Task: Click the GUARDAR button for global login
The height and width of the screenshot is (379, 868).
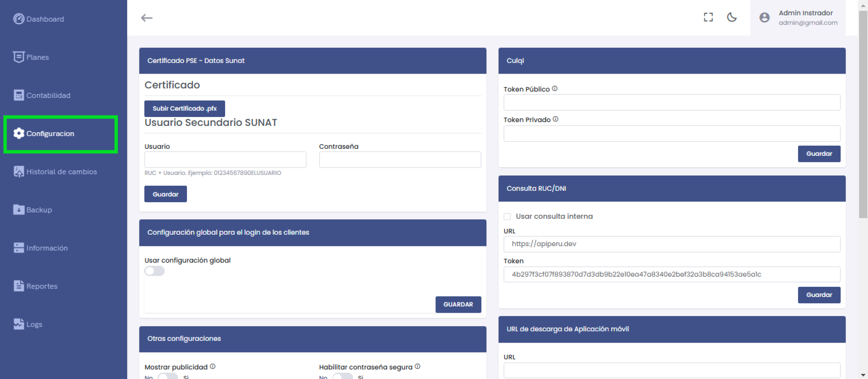Action: pos(458,304)
